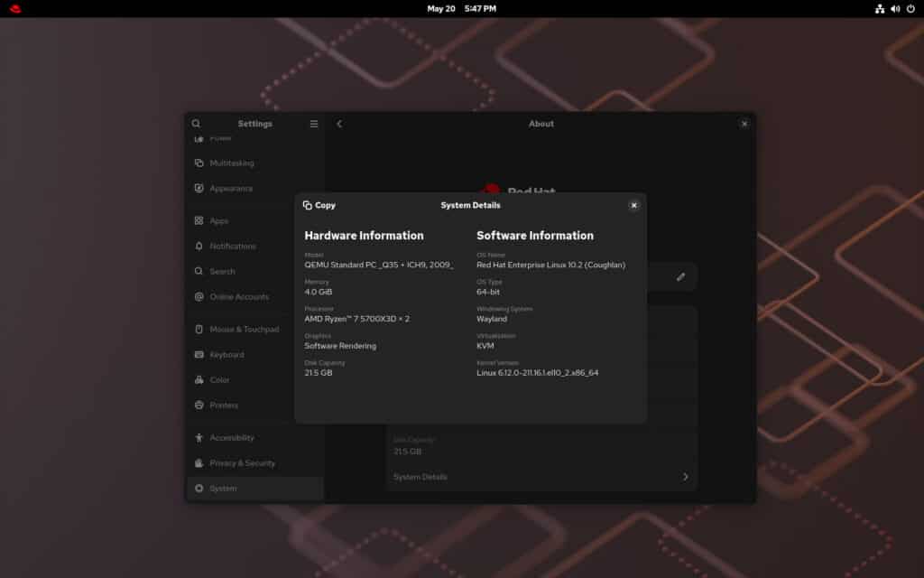Click the 21.5 GB value in System Details dialog
The height and width of the screenshot is (578, 924).
pyautogui.click(x=319, y=373)
